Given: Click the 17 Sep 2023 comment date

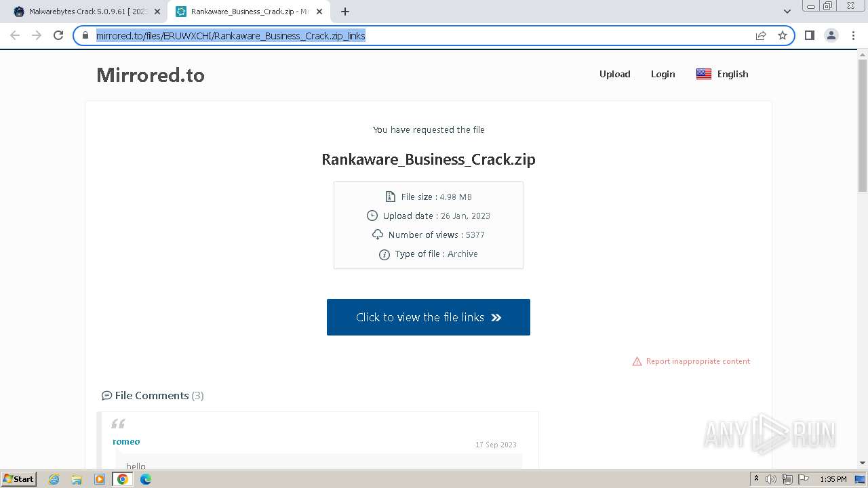Looking at the screenshot, I should pos(496,445).
